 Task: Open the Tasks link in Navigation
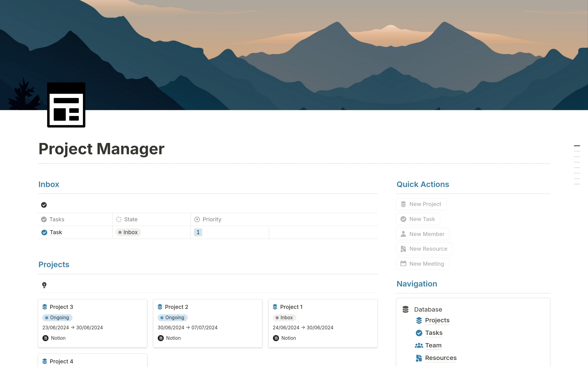coord(433,333)
